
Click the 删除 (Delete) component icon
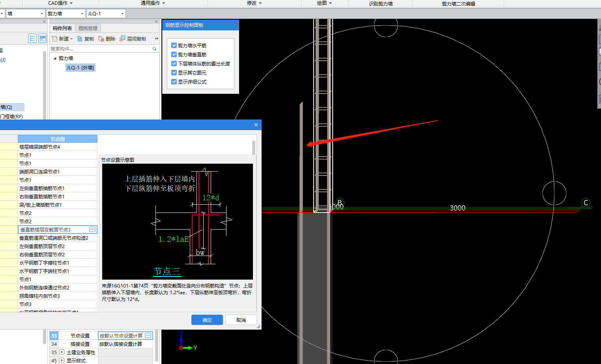click(101, 39)
